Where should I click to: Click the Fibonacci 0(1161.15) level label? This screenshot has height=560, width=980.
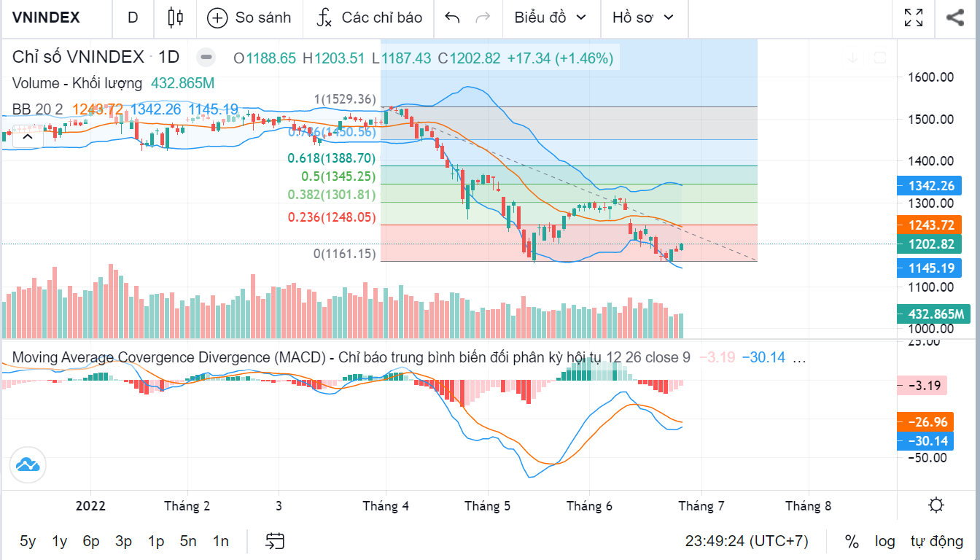pyautogui.click(x=344, y=254)
